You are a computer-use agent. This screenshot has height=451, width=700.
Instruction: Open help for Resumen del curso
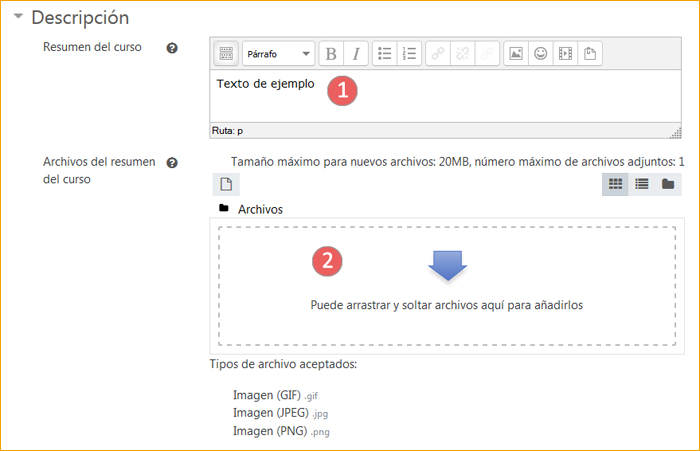[172, 47]
